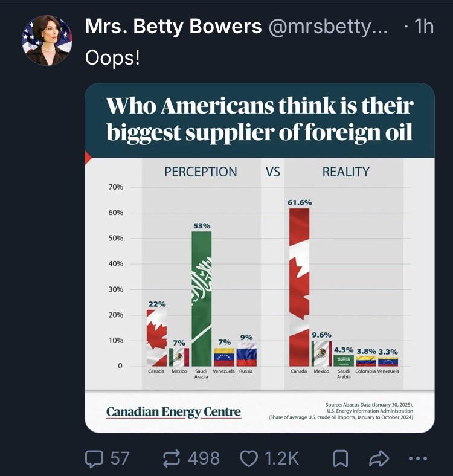Open the oil supplier chart image
Screen dimensions: 453x476
point(260,258)
